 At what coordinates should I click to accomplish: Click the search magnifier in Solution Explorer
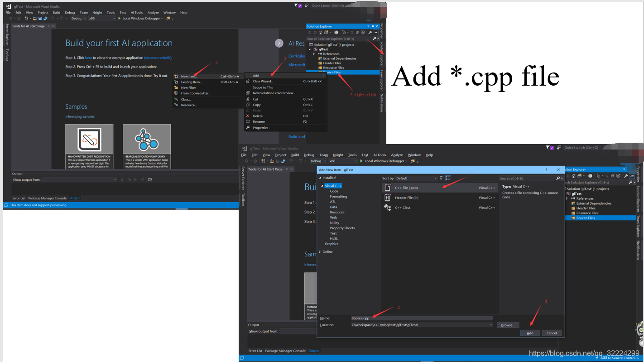click(374, 38)
